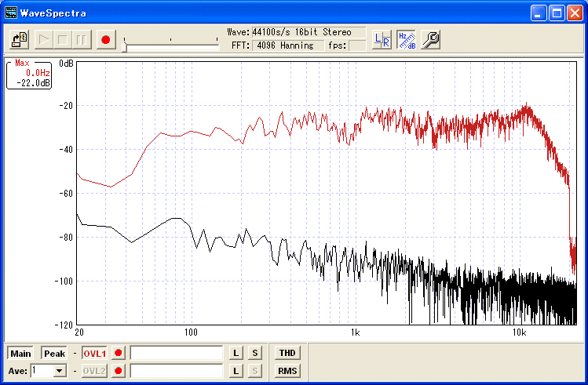Click the THD button

click(x=287, y=354)
